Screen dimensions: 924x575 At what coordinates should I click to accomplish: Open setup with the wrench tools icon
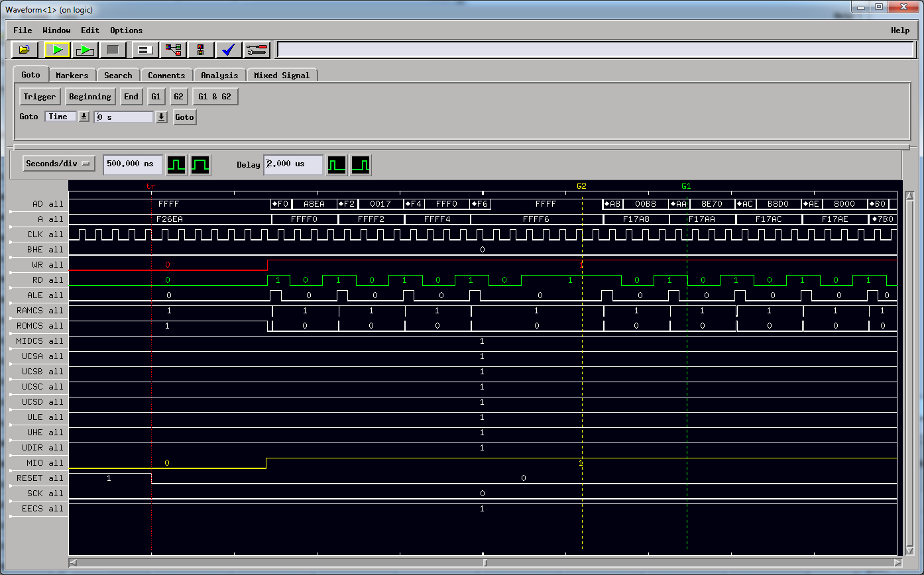257,50
